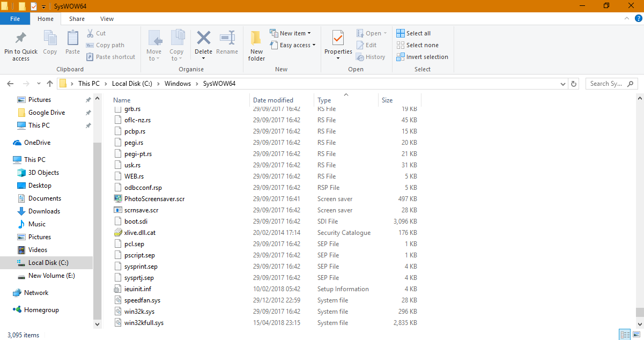Select the xlive.dll.cat file
Image resolution: width=644 pixels, height=340 pixels.
tap(139, 233)
